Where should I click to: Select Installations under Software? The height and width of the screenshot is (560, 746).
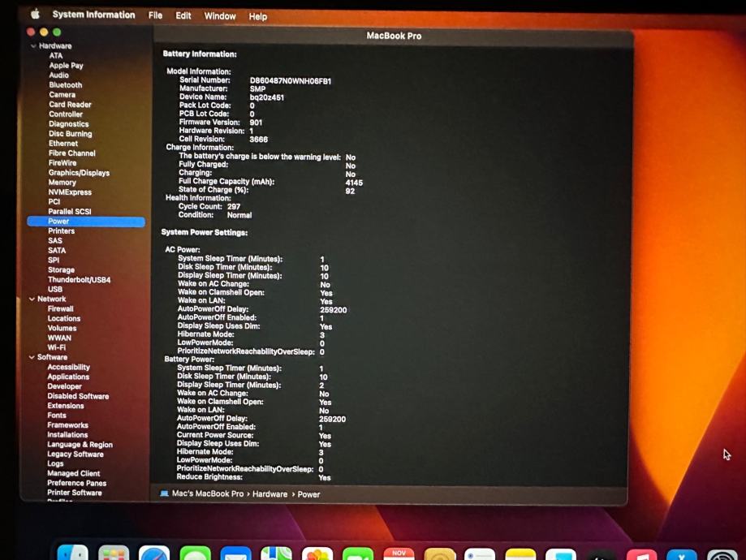[x=67, y=435]
